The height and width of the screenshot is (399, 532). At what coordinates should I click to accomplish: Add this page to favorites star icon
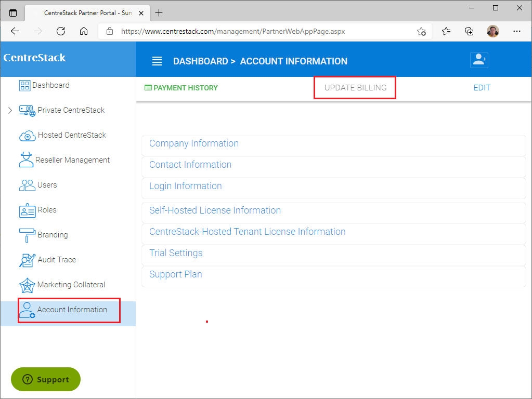(421, 31)
